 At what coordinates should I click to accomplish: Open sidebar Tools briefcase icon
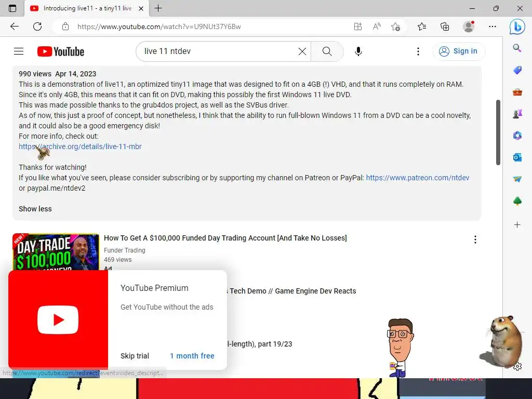coord(517,91)
